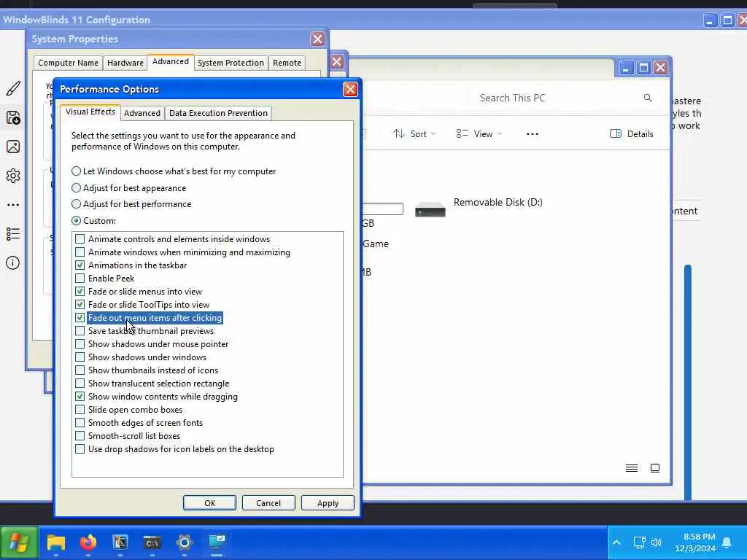Switch Explorer to large thumbnails layout icon
Image resolution: width=747 pixels, height=560 pixels.
655,468
